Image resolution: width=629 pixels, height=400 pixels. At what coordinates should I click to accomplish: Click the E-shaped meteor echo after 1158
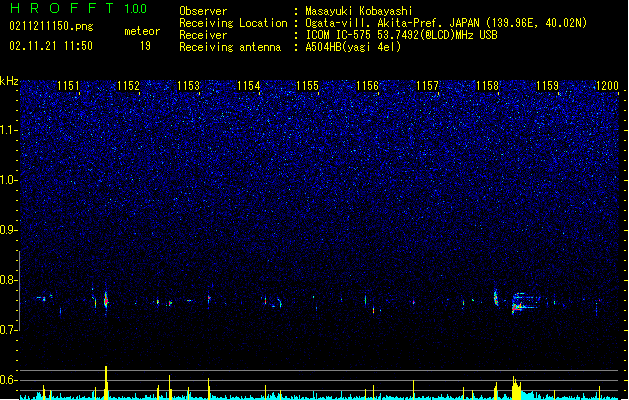tap(526, 303)
